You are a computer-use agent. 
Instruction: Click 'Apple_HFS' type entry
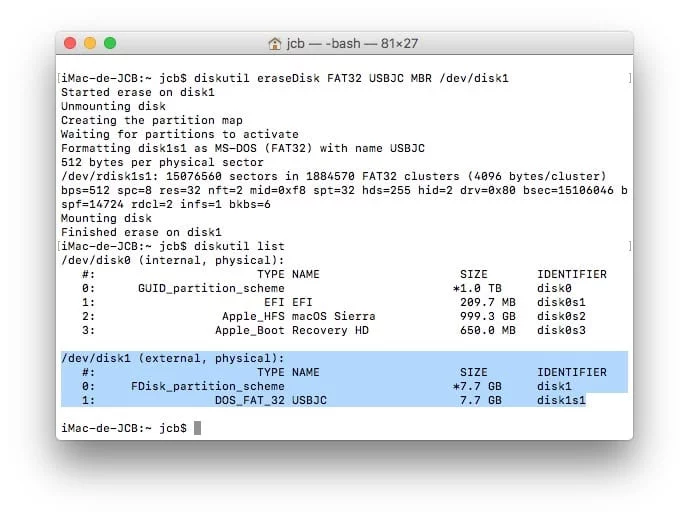pos(253,316)
